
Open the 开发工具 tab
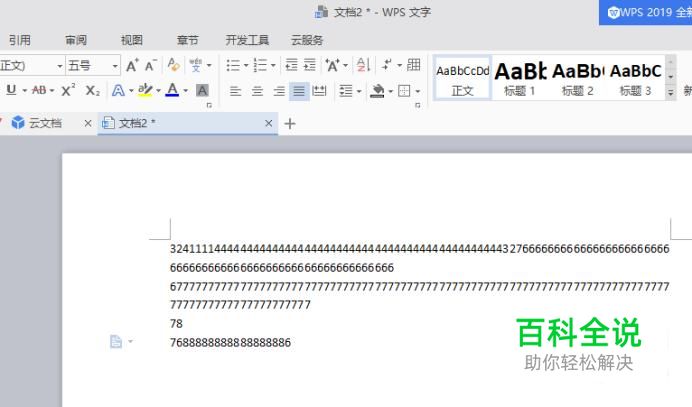pos(247,40)
